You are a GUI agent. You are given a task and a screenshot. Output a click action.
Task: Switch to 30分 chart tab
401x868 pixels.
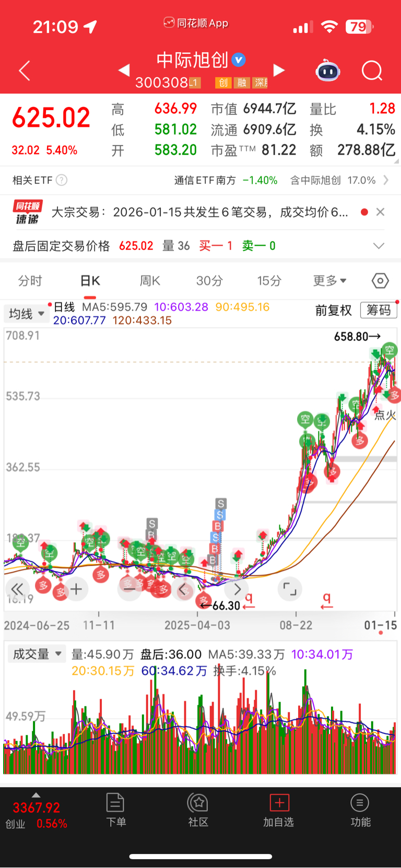[209, 281]
